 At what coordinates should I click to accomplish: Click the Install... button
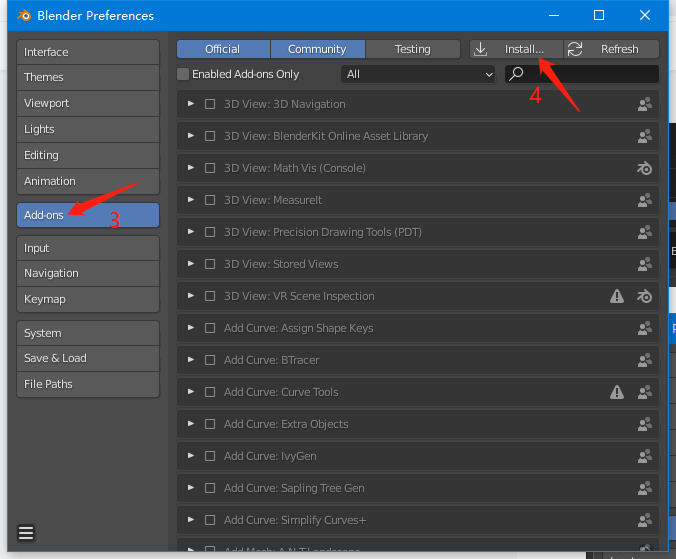(516, 49)
